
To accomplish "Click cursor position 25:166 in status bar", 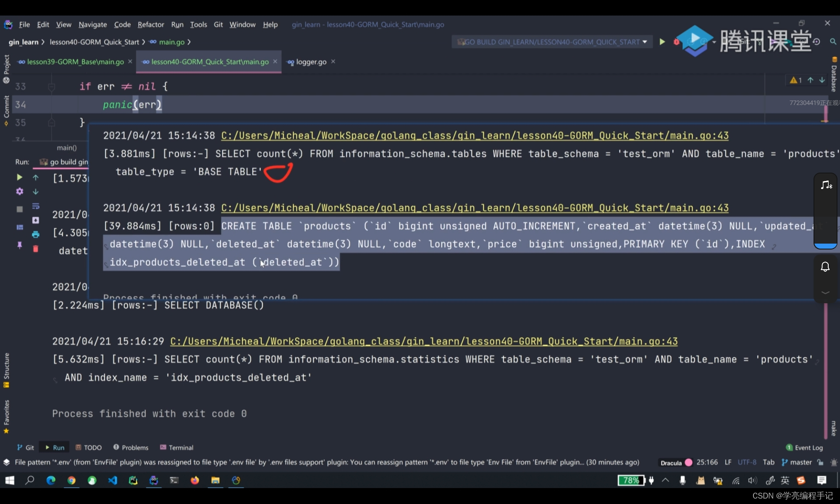I will click(x=707, y=462).
